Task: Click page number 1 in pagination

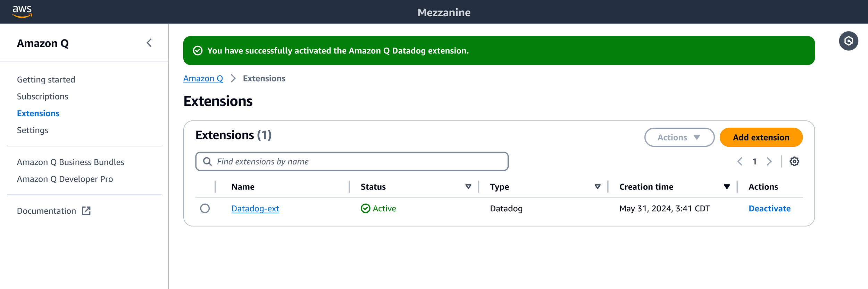Action: pyautogui.click(x=754, y=161)
